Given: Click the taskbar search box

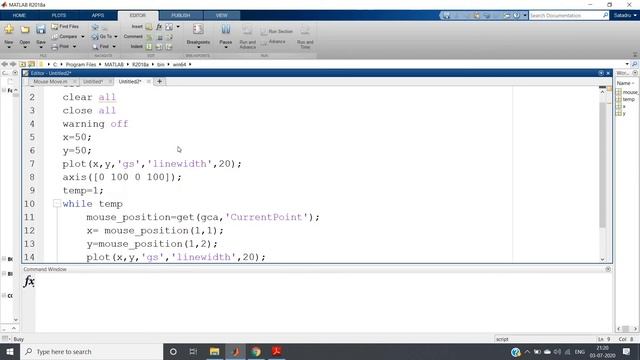Looking at the screenshot, I should pyautogui.click(x=91, y=351).
